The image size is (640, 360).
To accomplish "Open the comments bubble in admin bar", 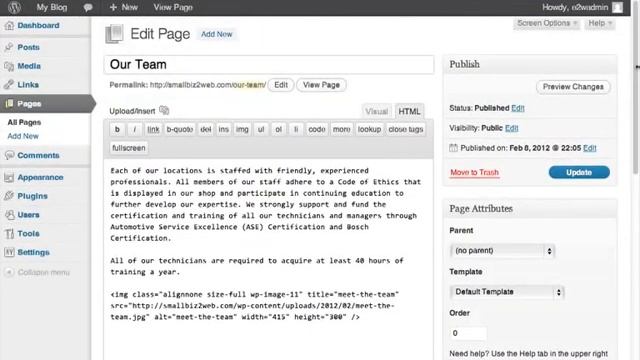I will coord(88,7).
